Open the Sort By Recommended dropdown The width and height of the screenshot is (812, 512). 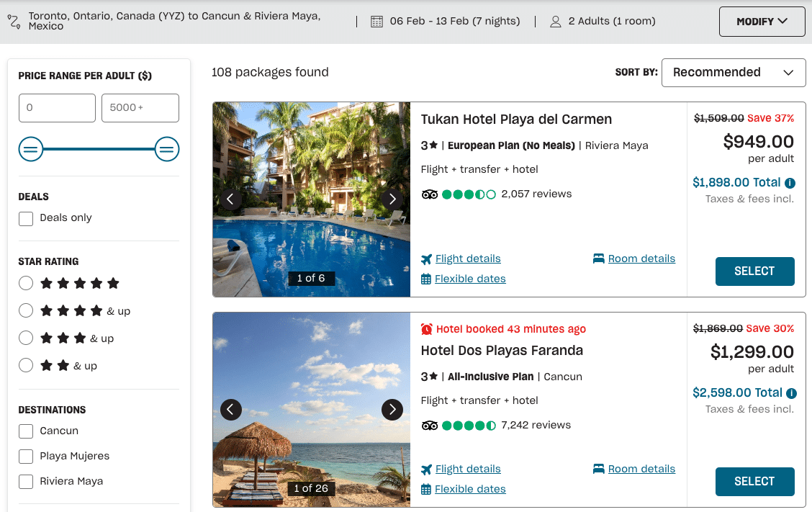(733, 73)
